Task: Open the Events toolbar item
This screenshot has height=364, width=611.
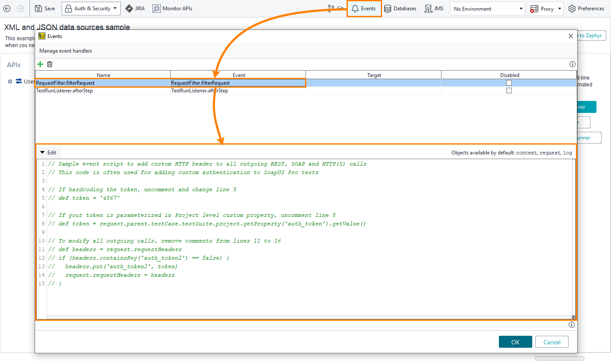Action: [x=364, y=8]
